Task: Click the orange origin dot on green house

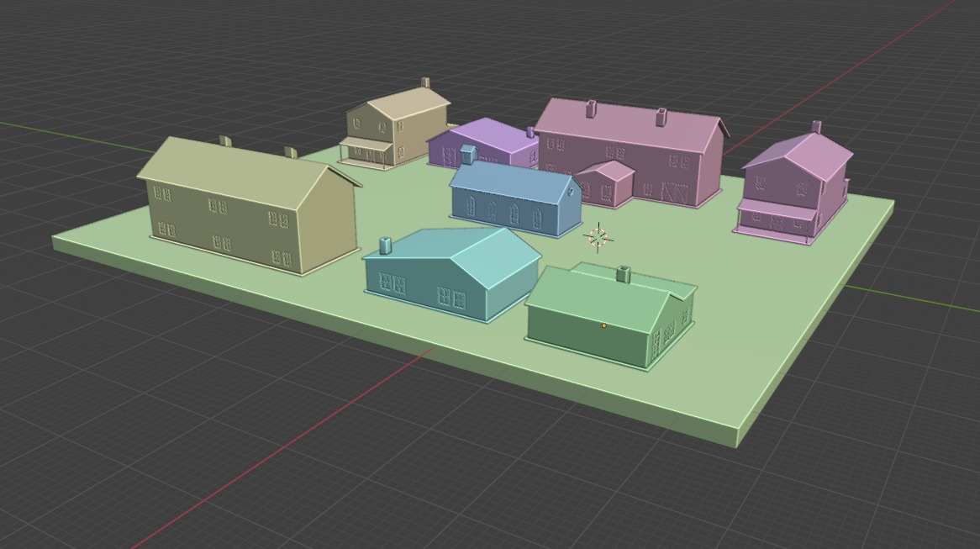Action: 603,325
